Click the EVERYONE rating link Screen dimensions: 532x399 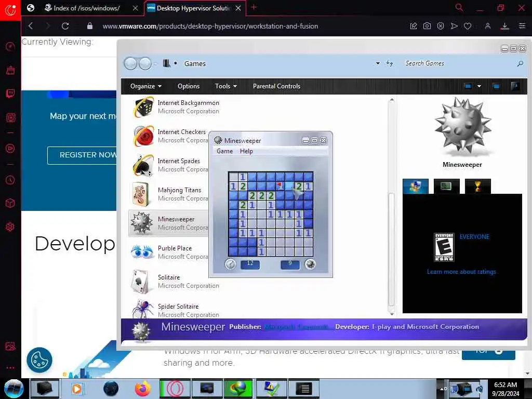coord(474,237)
